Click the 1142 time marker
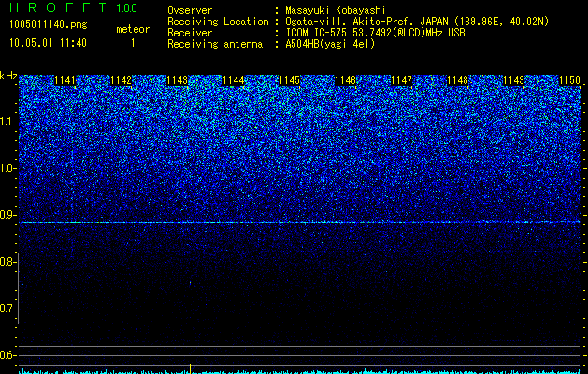The width and height of the screenshot is (588, 374). point(122,80)
